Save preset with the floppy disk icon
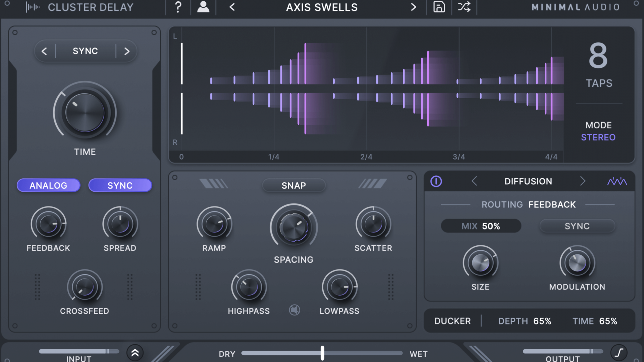Screen dimensions: 644x362 pos(439,7)
